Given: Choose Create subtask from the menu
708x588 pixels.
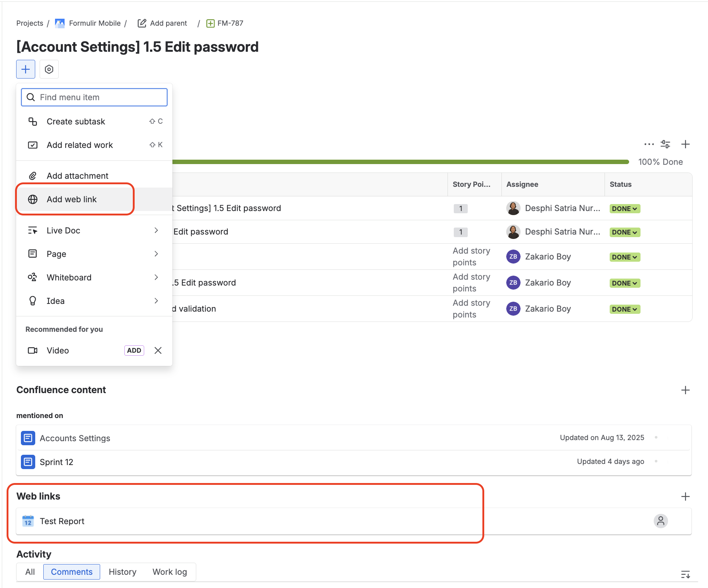Looking at the screenshot, I should click(76, 121).
